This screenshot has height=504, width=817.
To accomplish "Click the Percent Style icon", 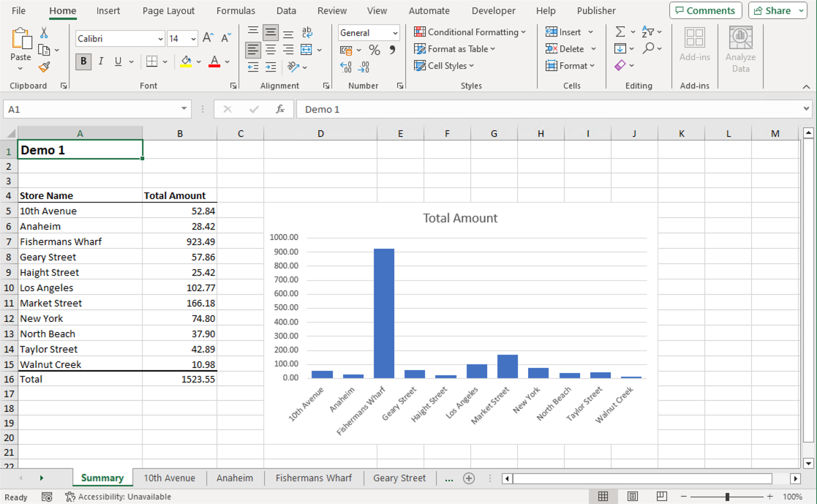I will coord(374,50).
